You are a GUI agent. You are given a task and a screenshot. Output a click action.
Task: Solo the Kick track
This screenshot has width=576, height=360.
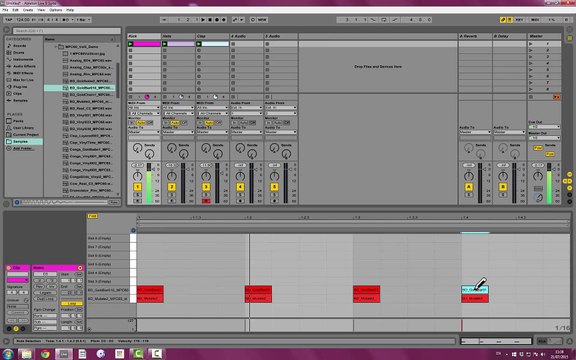(x=137, y=195)
